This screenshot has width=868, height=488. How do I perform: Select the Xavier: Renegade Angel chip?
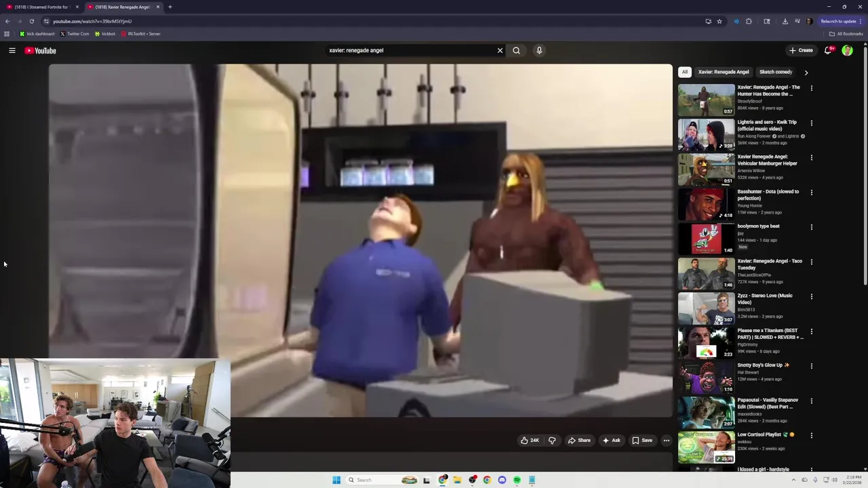(724, 72)
